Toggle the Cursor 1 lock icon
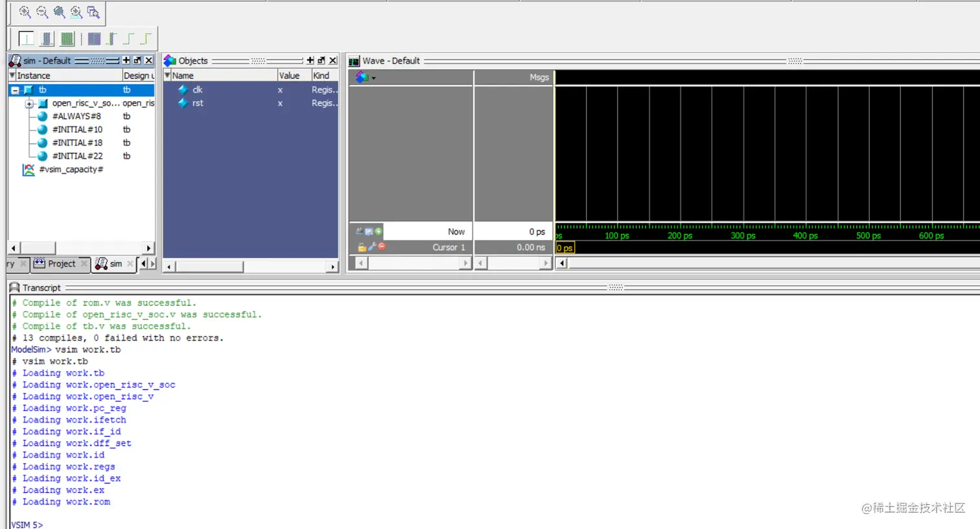Viewport: 980px width, 529px height. coord(362,247)
